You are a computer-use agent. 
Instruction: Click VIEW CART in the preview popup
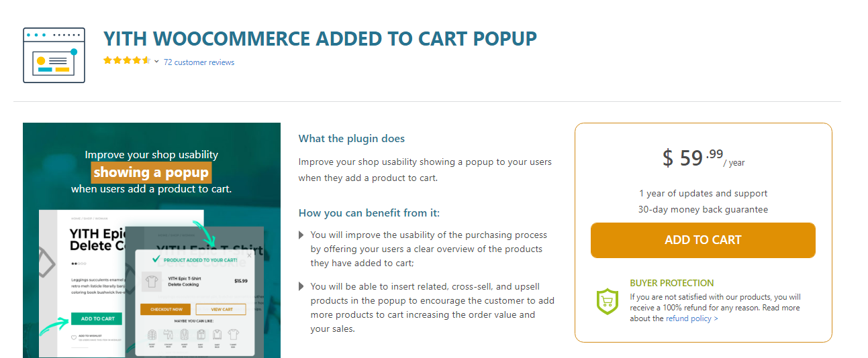(x=221, y=309)
